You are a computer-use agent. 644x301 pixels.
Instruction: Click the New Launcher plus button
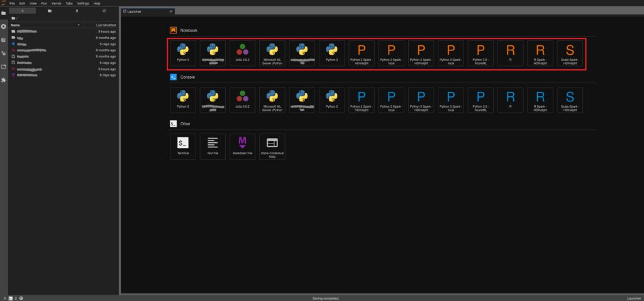pos(22,11)
